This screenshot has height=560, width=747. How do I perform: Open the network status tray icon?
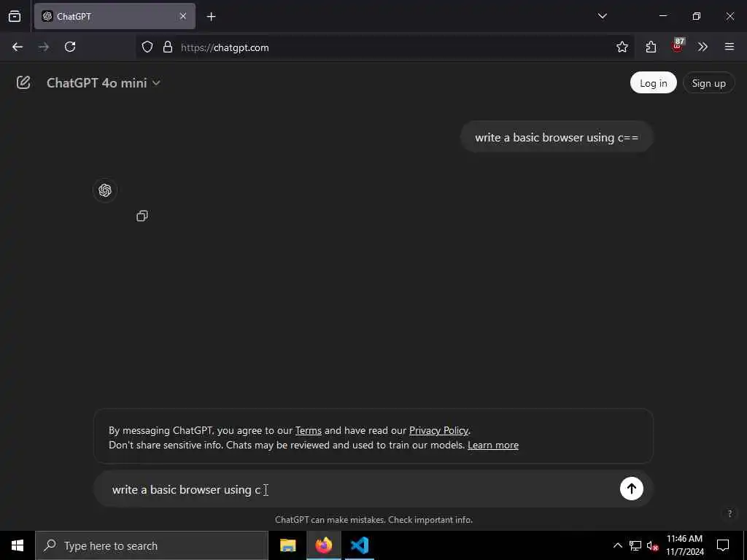[x=635, y=545]
